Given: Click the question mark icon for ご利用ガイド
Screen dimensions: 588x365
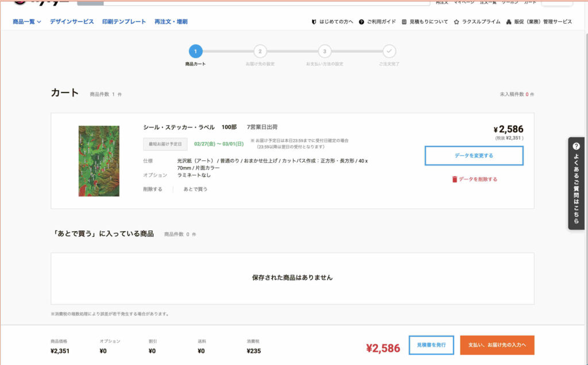Looking at the screenshot, I should click(x=362, y=22).
